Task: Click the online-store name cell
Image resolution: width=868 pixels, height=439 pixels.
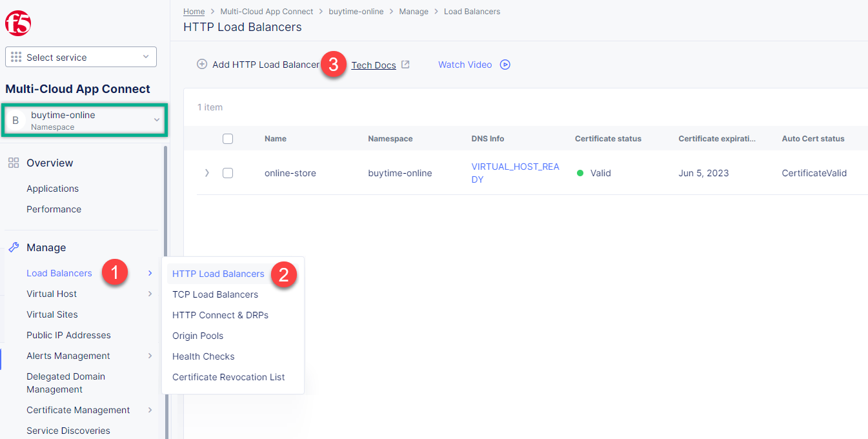Action: 290,173
